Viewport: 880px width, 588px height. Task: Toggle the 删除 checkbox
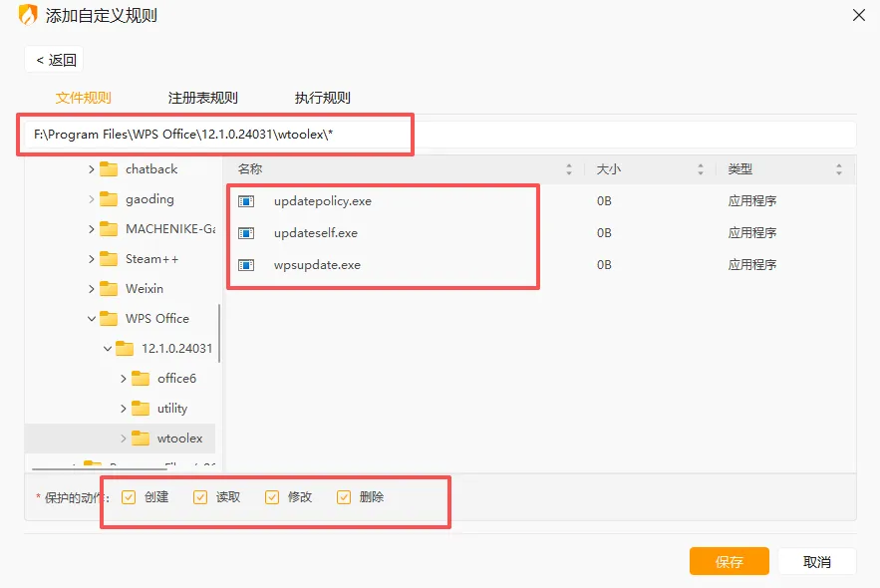click(344, 497)
